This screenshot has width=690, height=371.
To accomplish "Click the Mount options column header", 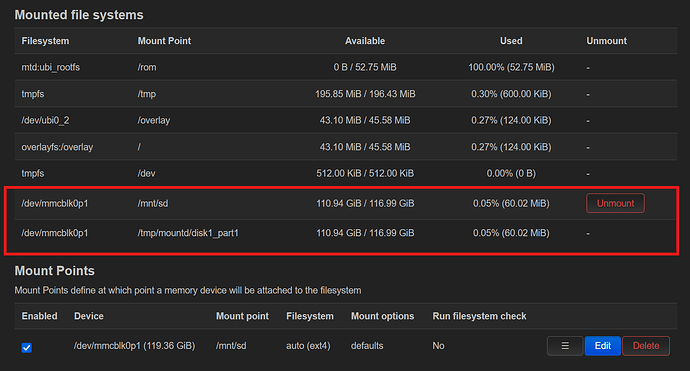I will [382, 316].
